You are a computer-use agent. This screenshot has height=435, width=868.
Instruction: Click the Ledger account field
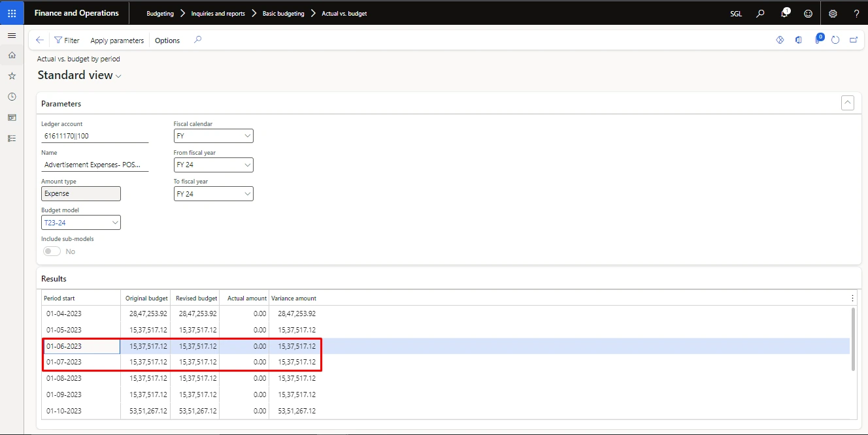95,136
